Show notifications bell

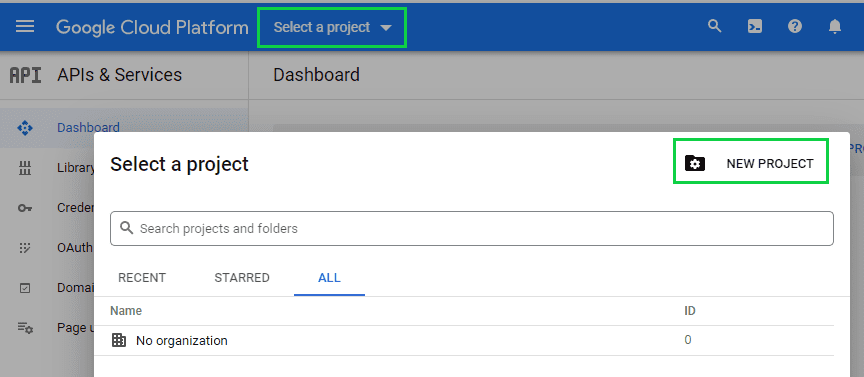pos(835,26)
